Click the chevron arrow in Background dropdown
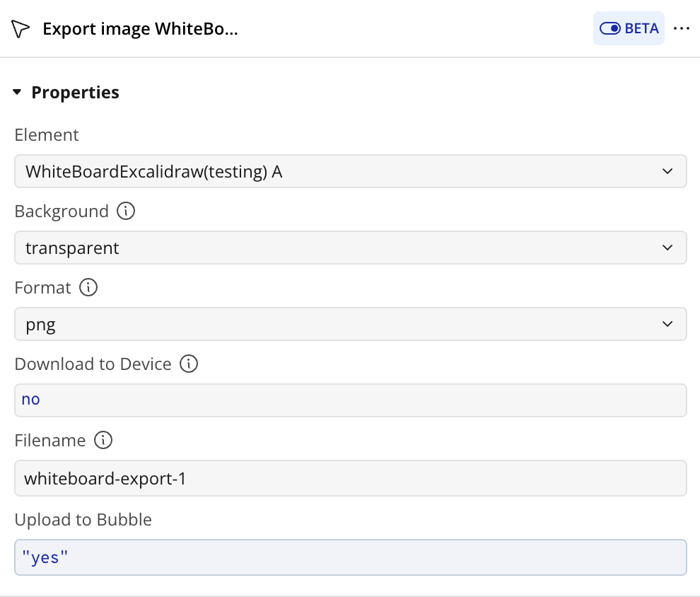 click(667, 248)
